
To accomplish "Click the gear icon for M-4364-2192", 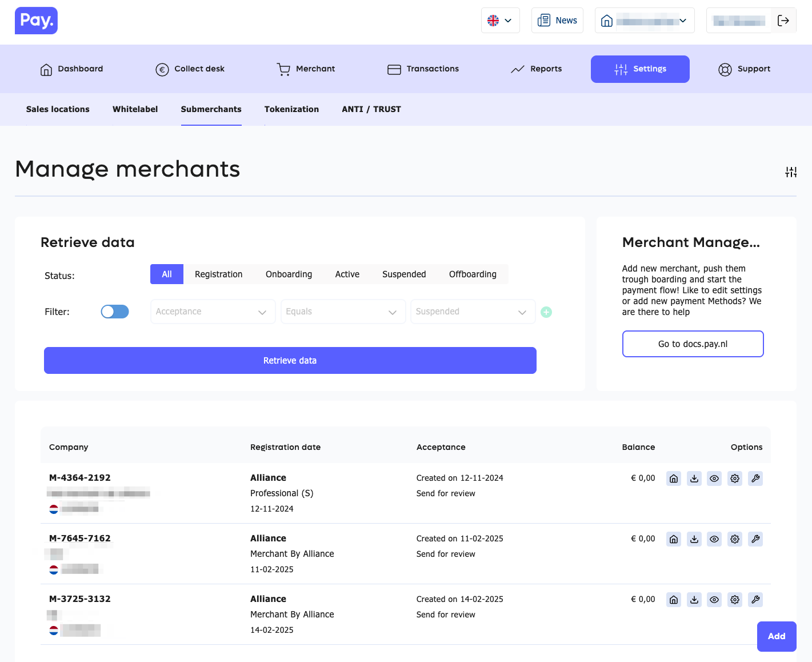I will pos(735,478).
